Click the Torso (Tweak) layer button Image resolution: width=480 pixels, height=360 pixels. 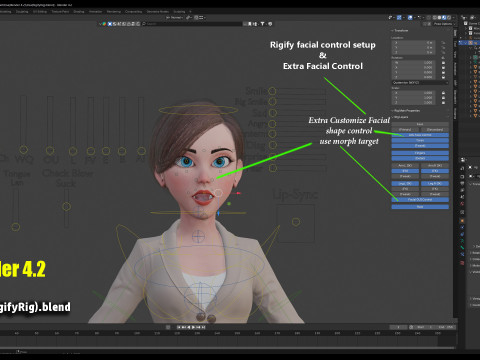[420, 146]
